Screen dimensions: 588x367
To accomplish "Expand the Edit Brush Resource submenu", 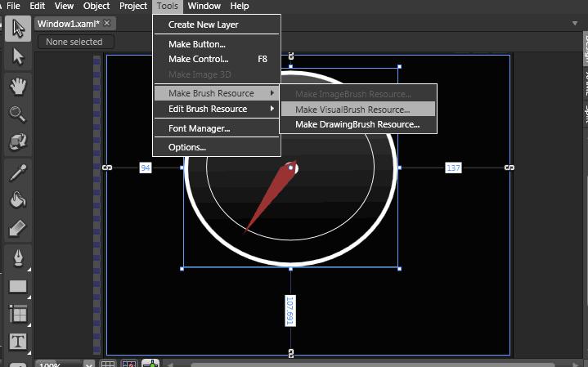I will pos(217,109).
